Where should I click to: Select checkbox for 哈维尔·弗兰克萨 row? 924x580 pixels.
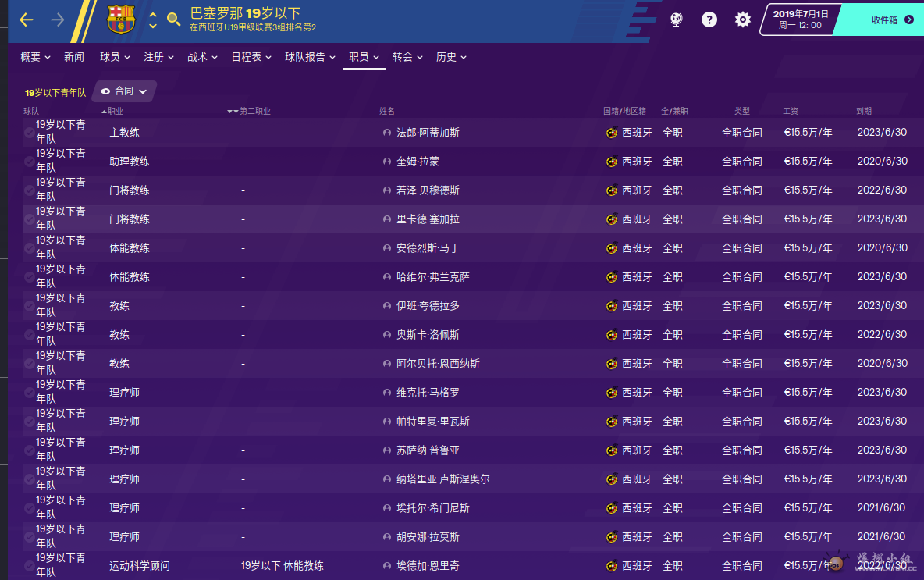(29, 277)
